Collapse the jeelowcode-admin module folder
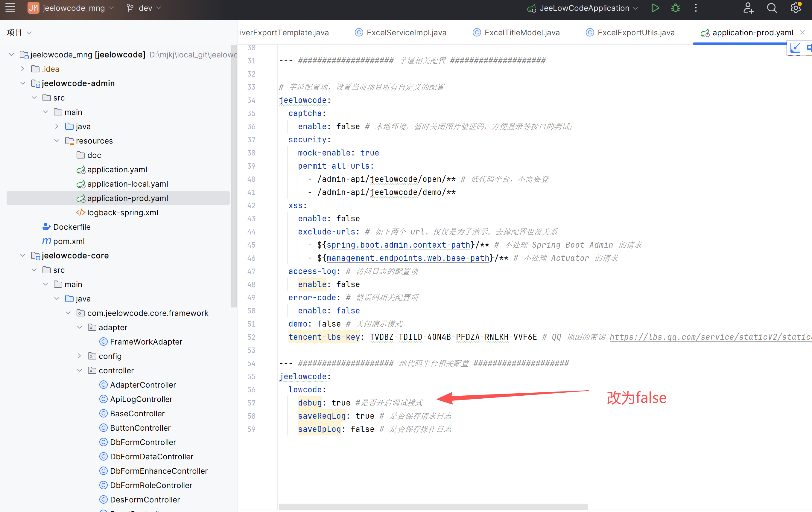Viewport: 812px width, 512px height. tap(23, 83)
